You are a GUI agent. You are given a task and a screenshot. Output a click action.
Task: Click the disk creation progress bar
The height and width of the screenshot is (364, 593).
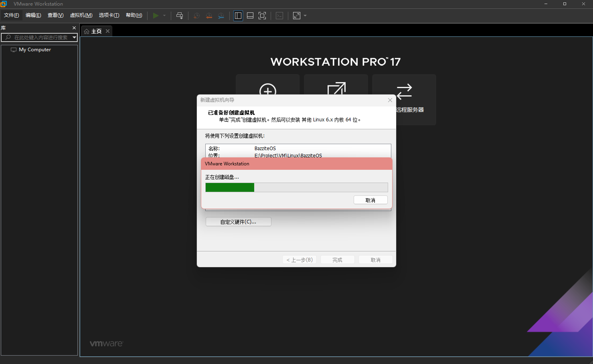[x=296, y=187]
